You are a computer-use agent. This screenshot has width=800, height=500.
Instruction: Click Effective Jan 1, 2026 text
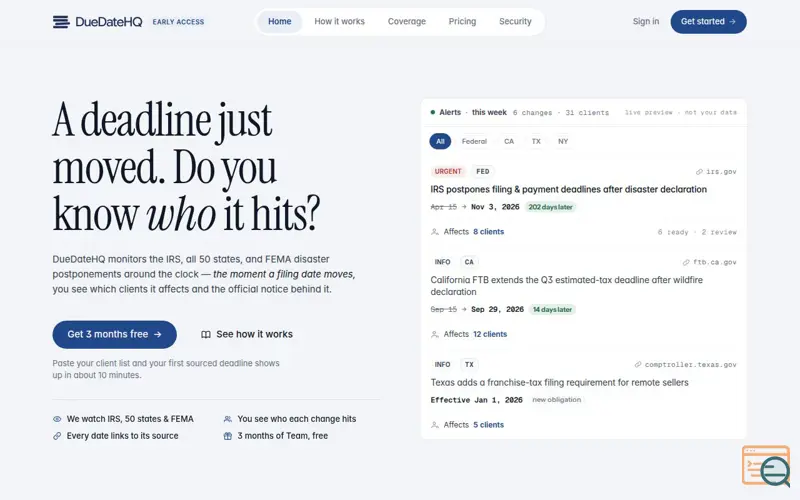(477, 400)
